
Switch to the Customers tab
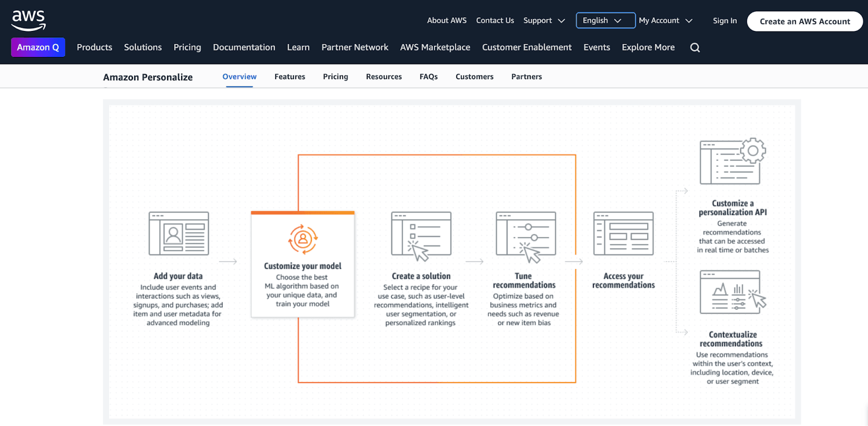(475, 77)
